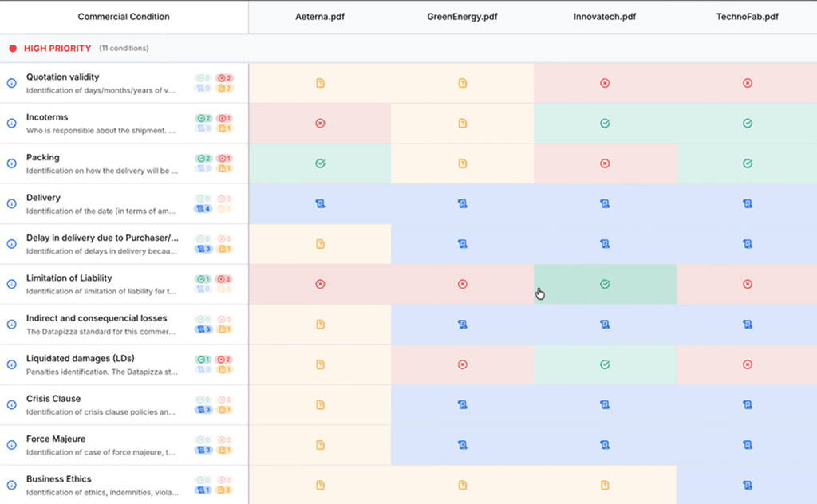Click the rejected icon for GreenEnergy Liquidated damages

462,364
